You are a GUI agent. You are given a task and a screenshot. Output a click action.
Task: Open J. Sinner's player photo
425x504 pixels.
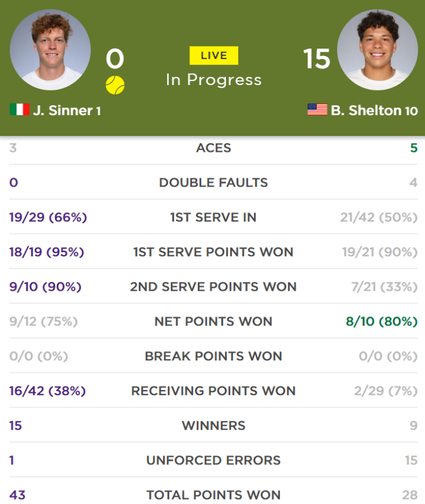click(50, 50)
